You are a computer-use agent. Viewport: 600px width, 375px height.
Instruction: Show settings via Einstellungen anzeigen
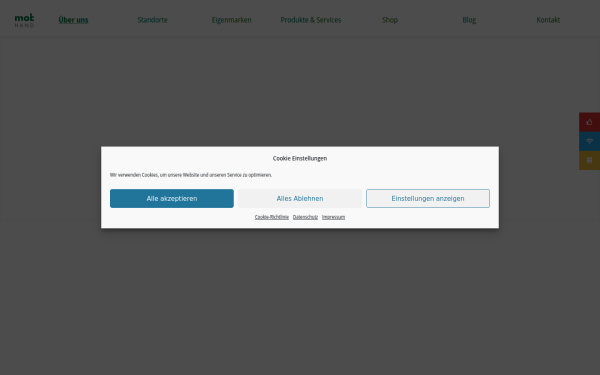[x=428, y=199]
